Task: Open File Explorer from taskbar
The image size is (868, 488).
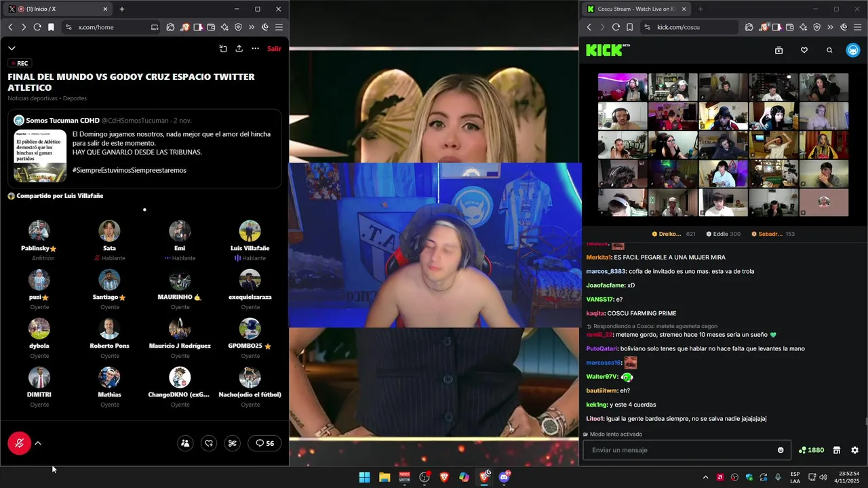Action: coord(384,477)
